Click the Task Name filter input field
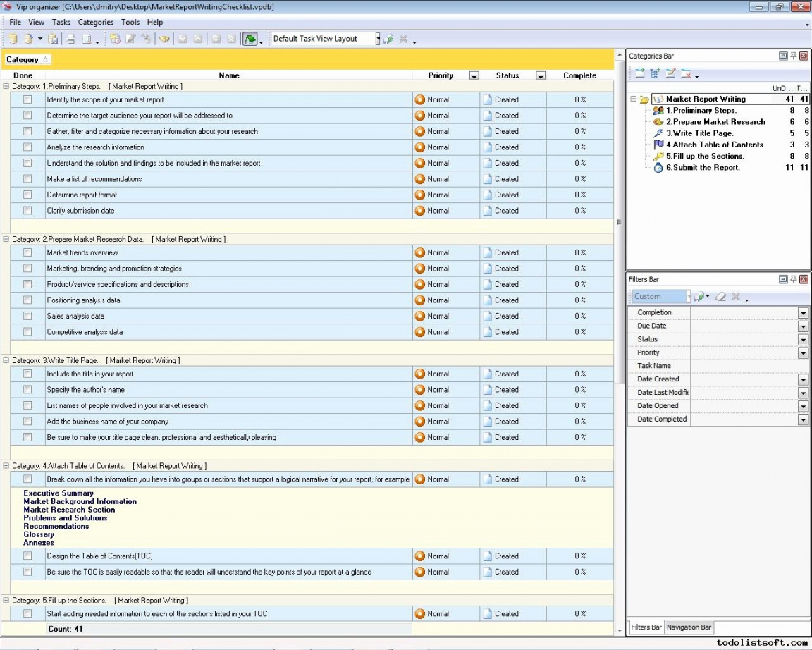The image size is (812, 650). pyautogui.click(x=749, y=366)
